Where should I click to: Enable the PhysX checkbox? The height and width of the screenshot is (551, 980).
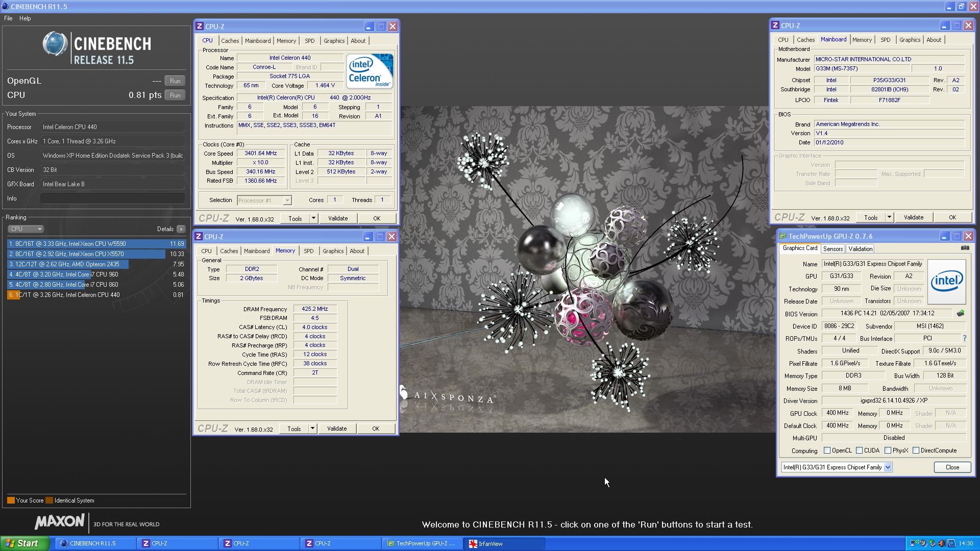pyautogui.click(x=888, y=450)
